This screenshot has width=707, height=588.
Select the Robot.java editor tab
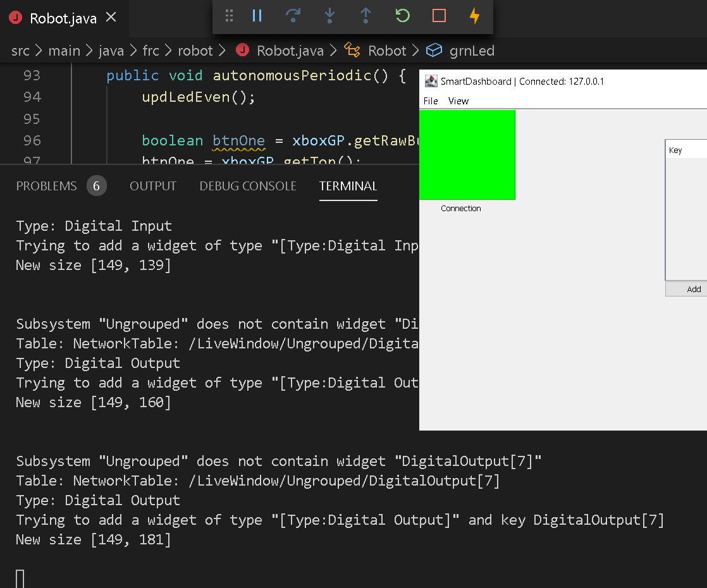point(64,18)
